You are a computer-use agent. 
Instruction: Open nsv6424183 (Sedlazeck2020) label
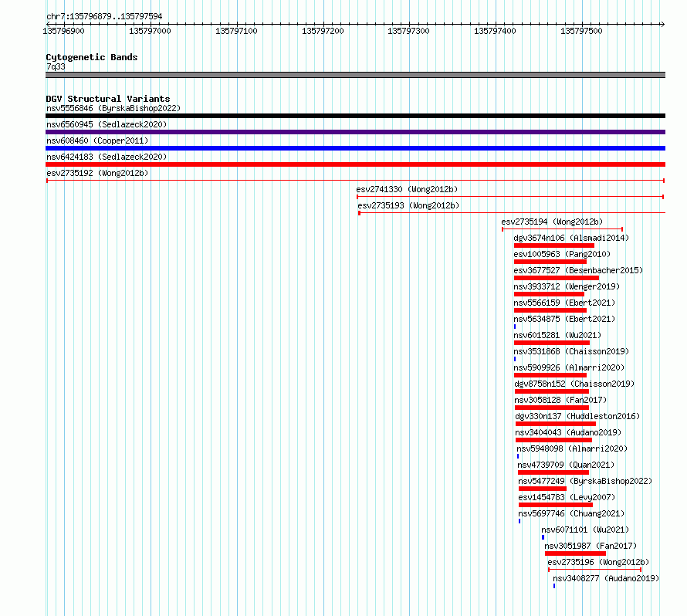tap(107, 157)
